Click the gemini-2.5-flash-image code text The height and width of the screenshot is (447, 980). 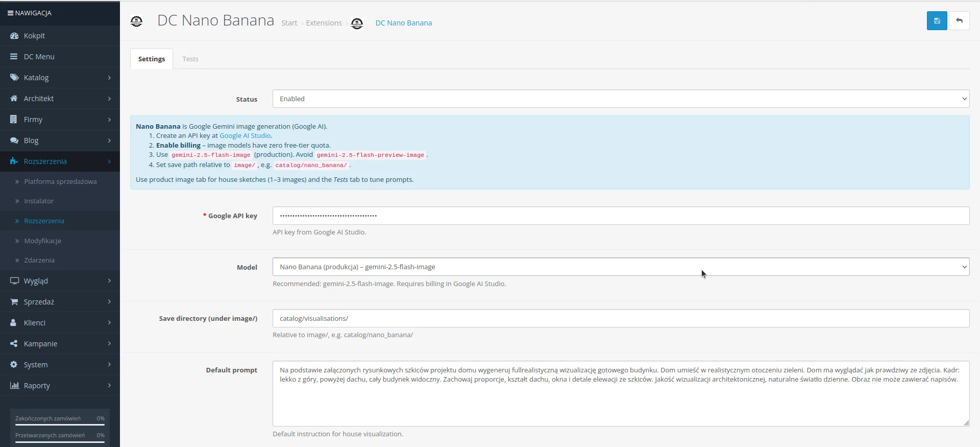point(211,155)
